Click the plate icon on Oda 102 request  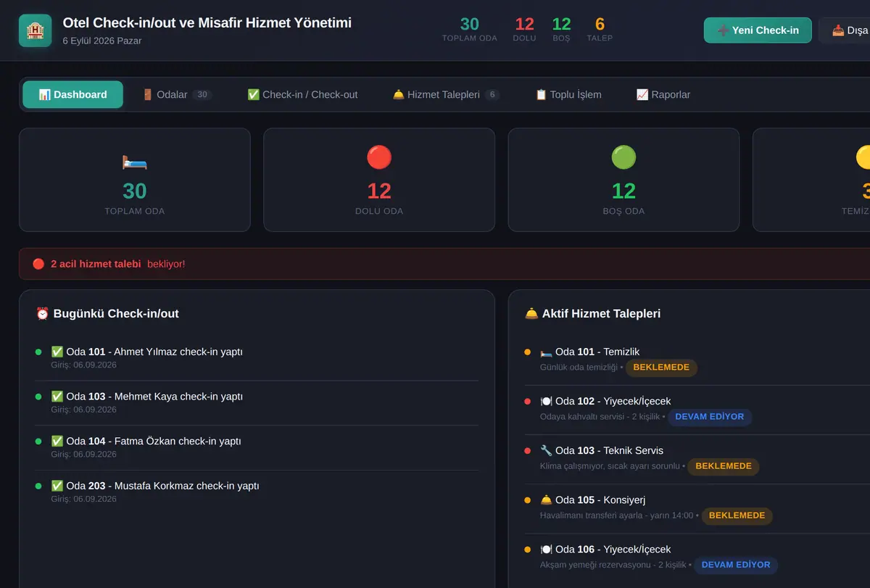[x=546, y=401]
